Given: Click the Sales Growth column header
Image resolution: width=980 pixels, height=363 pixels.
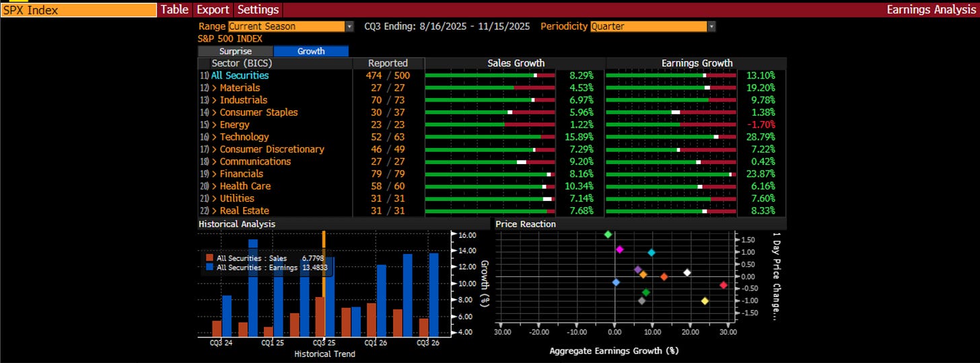Looking at the screenshot, I should coord(516,63).
